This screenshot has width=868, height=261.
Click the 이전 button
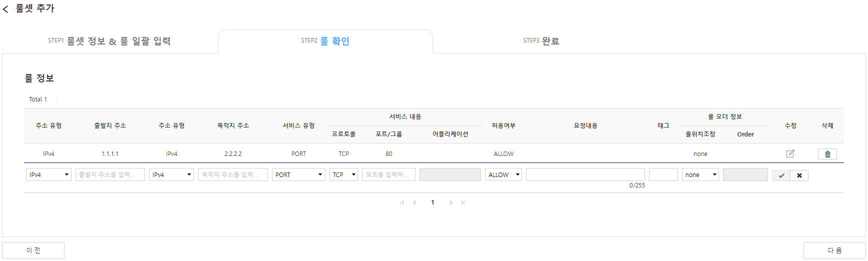(x=33, y=250)
